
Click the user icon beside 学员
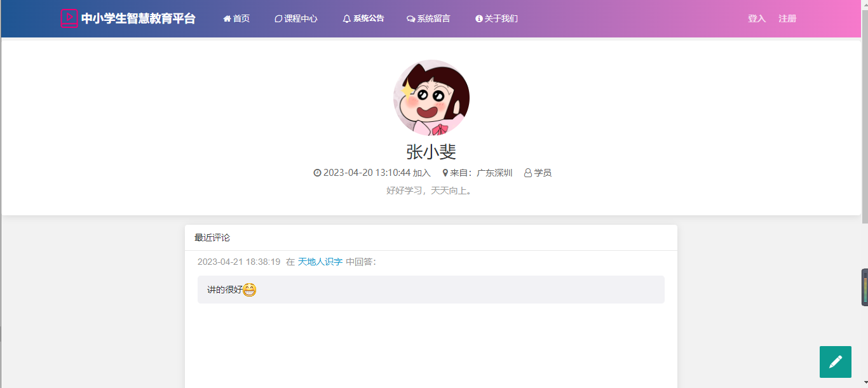tap(527, 173)
